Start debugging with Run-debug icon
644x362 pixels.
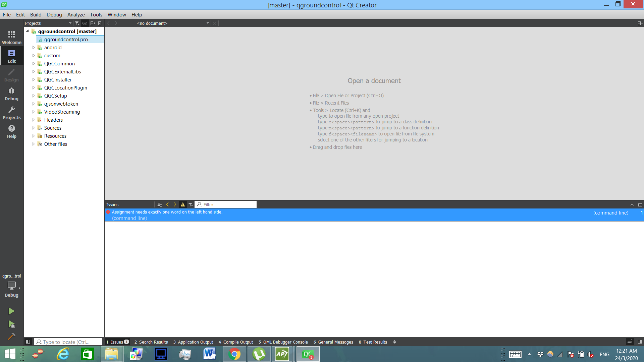pos(11,324)
